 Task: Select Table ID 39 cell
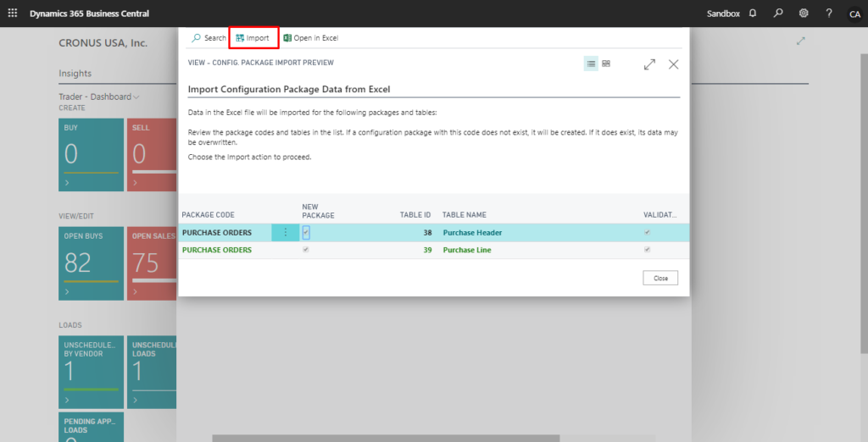[x=427, y=250]
